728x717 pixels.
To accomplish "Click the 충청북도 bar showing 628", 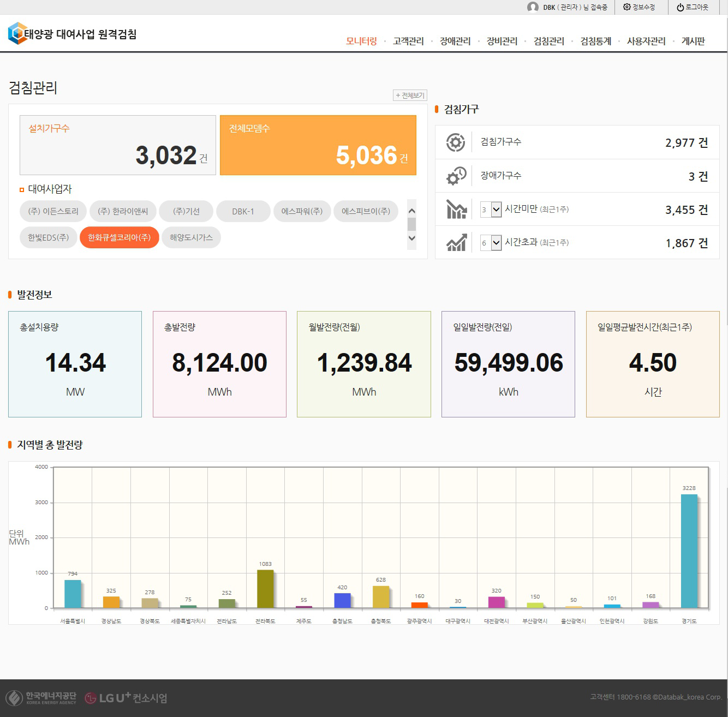I will coord(381,597).
